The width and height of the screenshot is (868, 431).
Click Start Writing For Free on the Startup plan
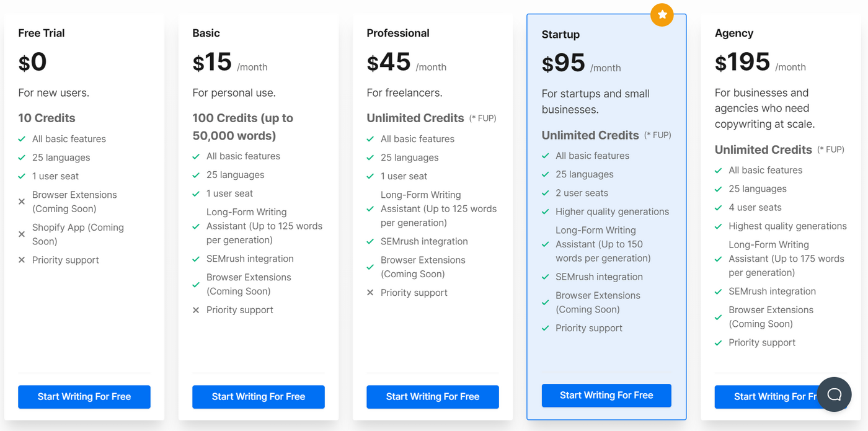[x=606, y=395]
